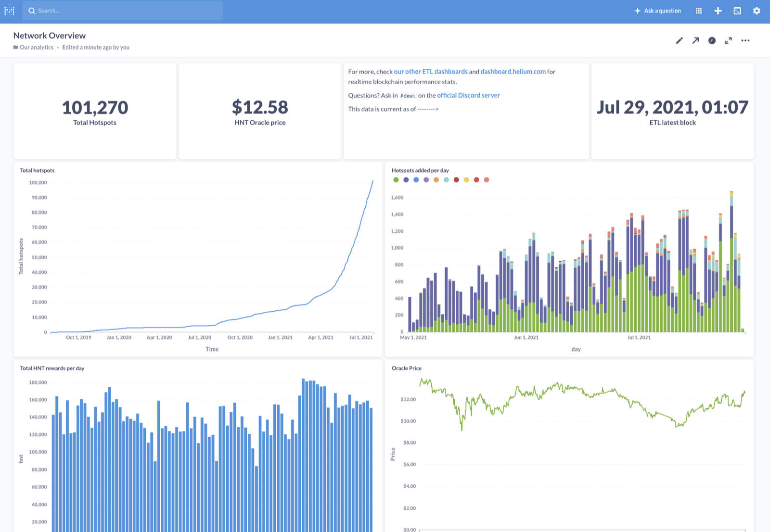The height and width of the screenshot is (532, 770).
Task: Click the pencil icon to edit the dashboard
Action: (x=679, y=40)
